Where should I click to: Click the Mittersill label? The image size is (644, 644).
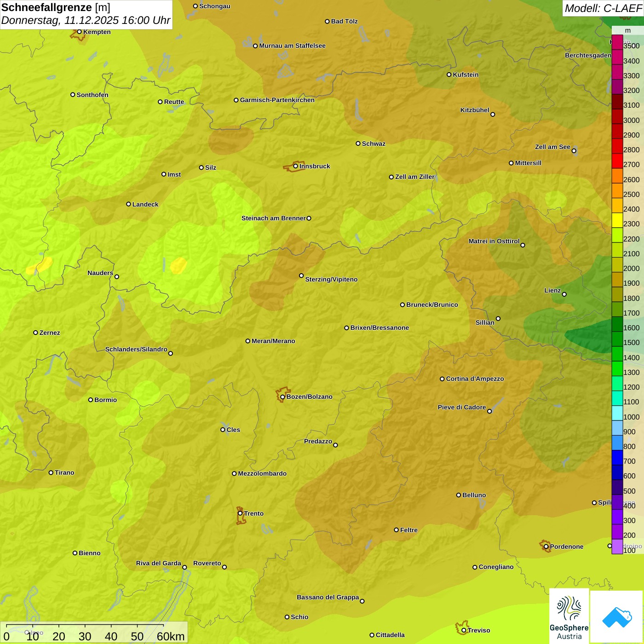(528, 163)
